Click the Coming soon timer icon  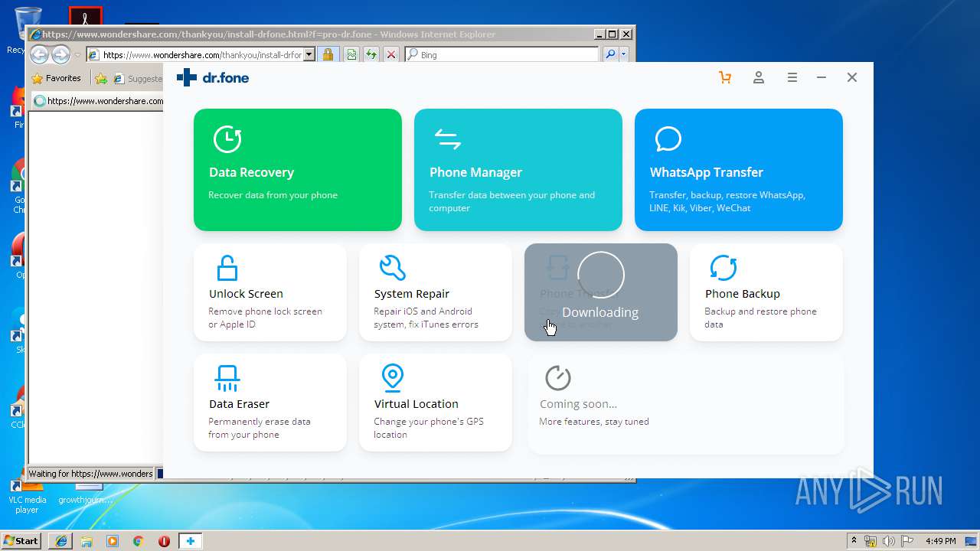click(x=557, y=377)
